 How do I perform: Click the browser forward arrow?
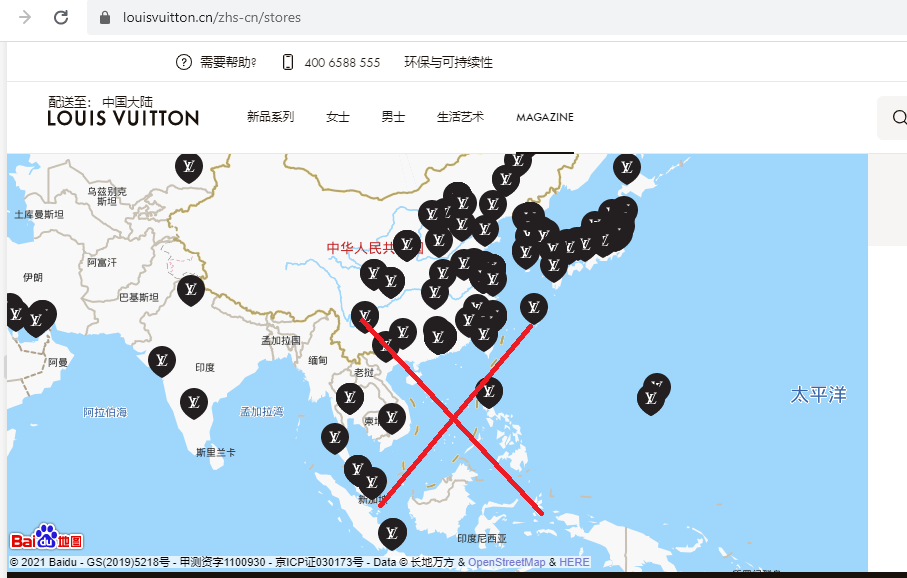(25, 17)
